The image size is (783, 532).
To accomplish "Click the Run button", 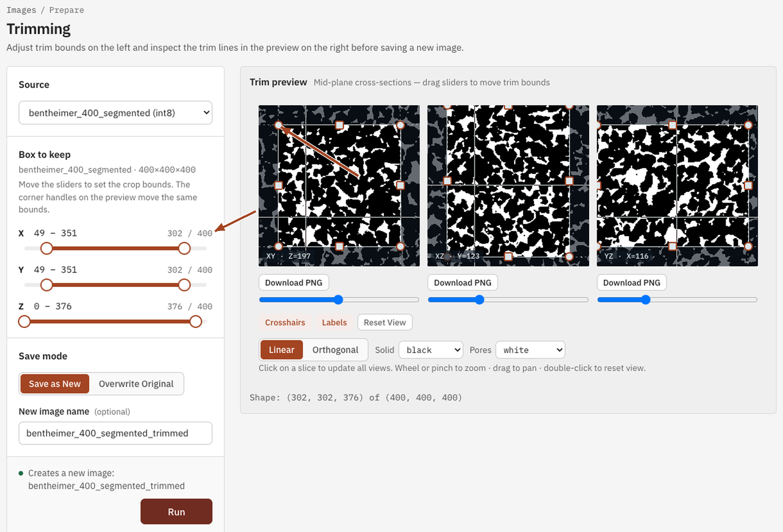I will point(176,511).
